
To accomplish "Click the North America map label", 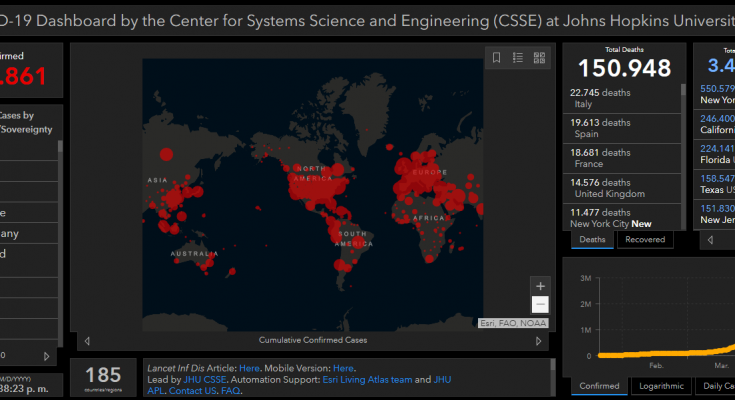I will click(313, 174).
